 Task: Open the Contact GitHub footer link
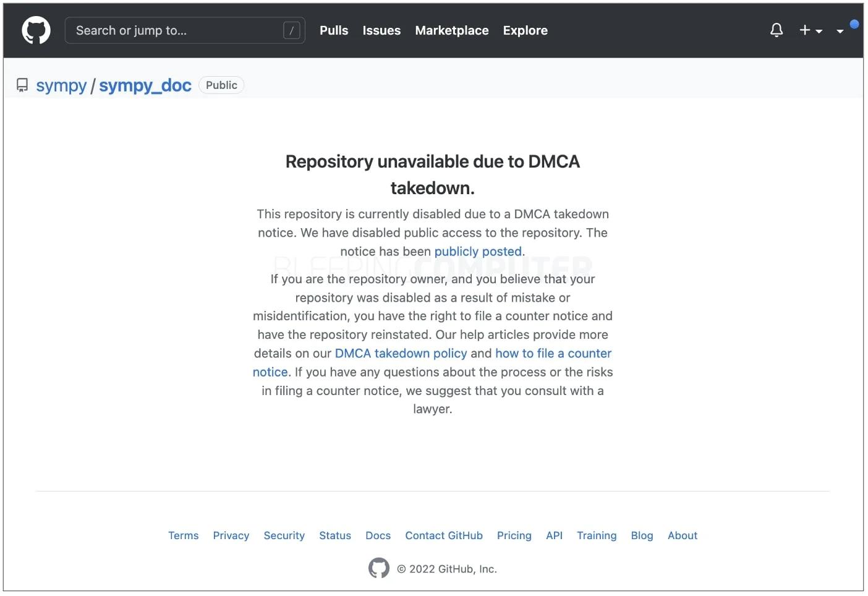[x=444, y=535]
